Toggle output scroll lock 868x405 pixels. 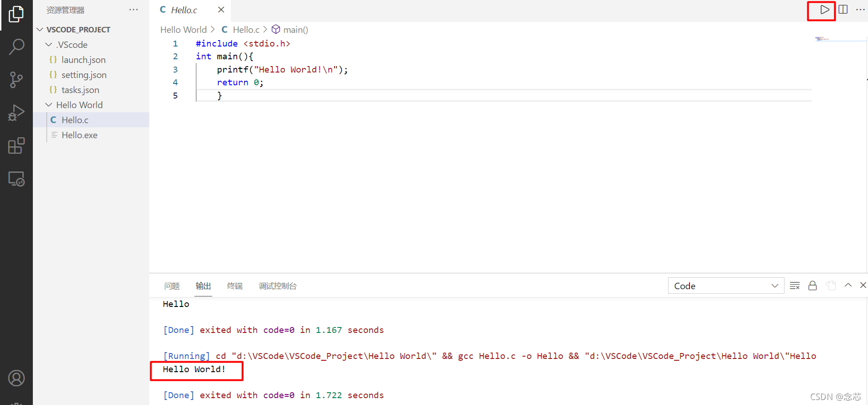[x=812, y=286]
